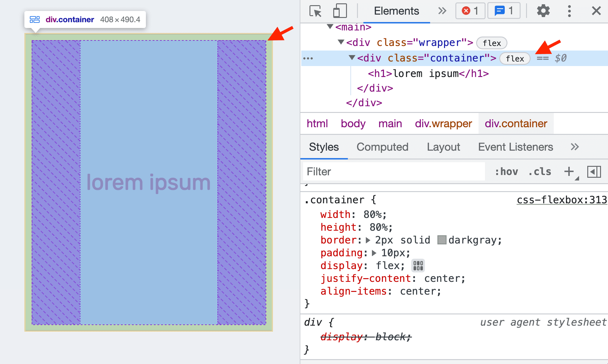Click the add new style rule button

tap(568, 171)
